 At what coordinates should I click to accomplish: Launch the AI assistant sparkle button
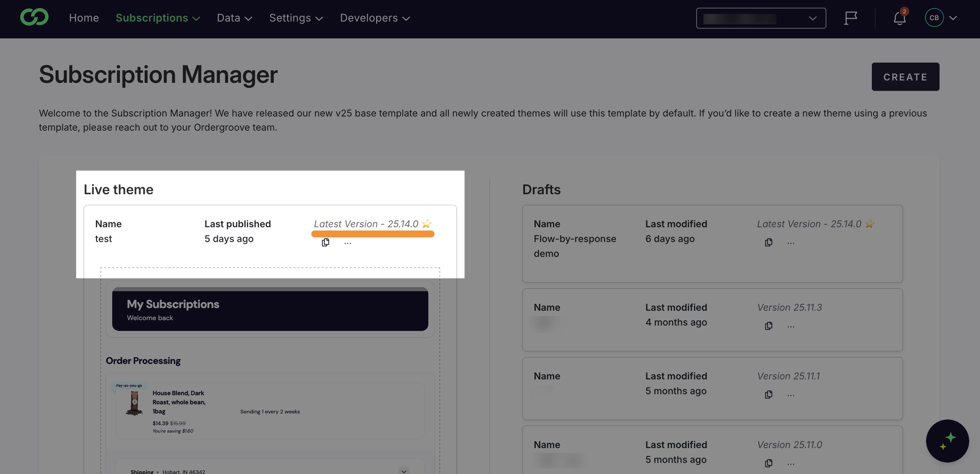pyautogui.click(x=947, y=441)
